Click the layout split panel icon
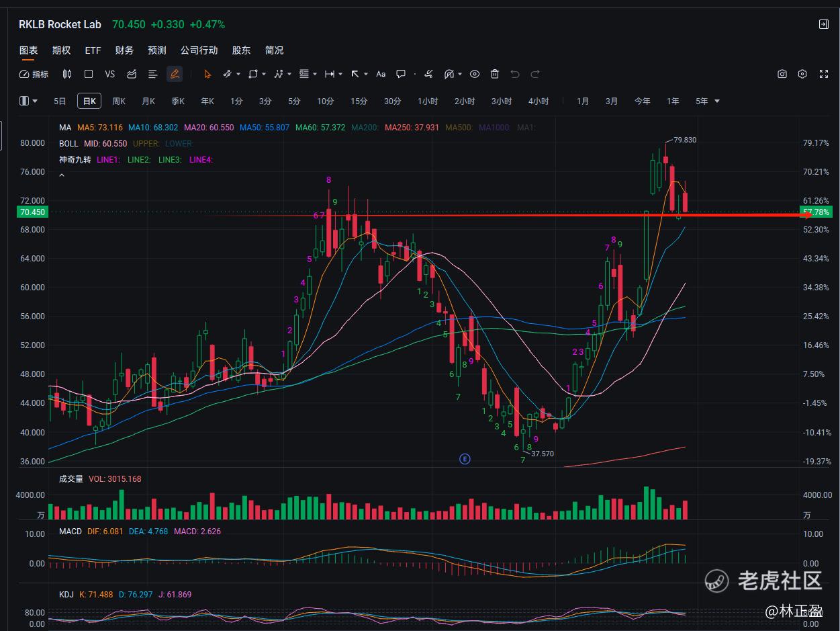This screenshot has height=631, width=840. pos(24,101)
